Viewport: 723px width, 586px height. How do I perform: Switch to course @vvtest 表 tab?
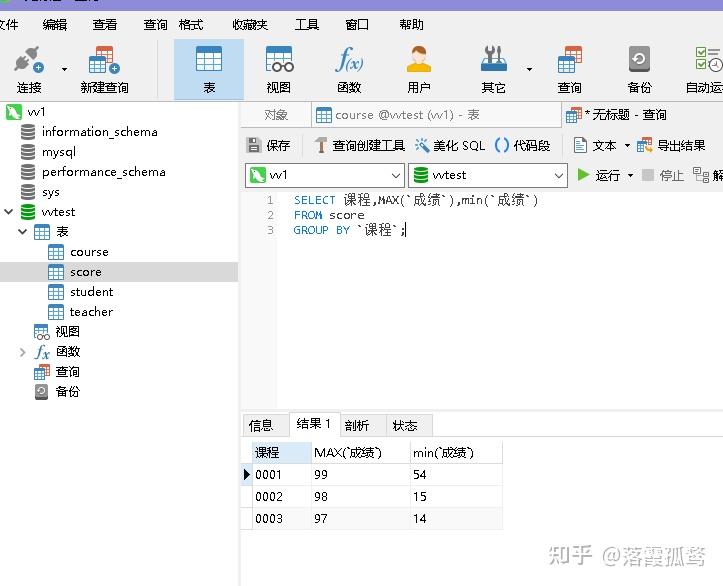(x=436, y=115)
